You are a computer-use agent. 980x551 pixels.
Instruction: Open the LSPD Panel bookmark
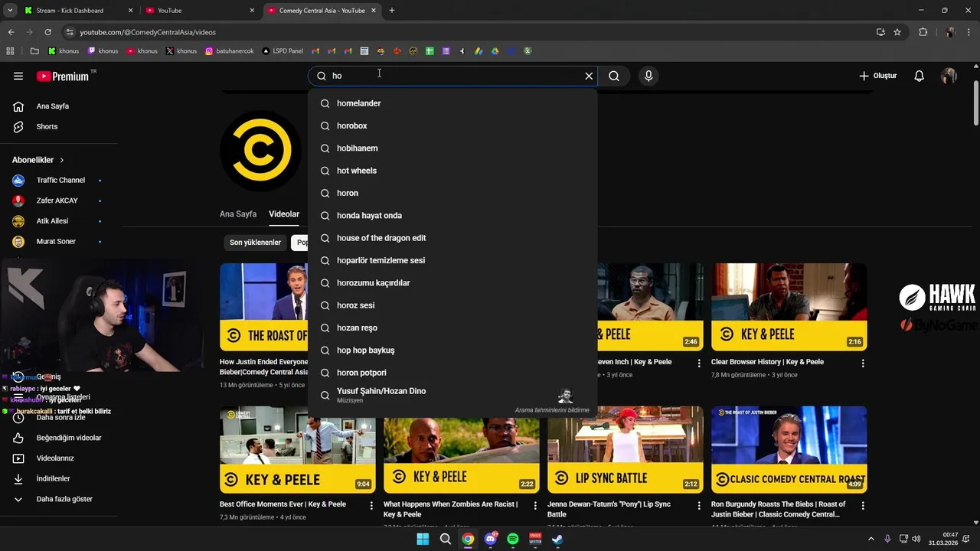coord(283,51)
